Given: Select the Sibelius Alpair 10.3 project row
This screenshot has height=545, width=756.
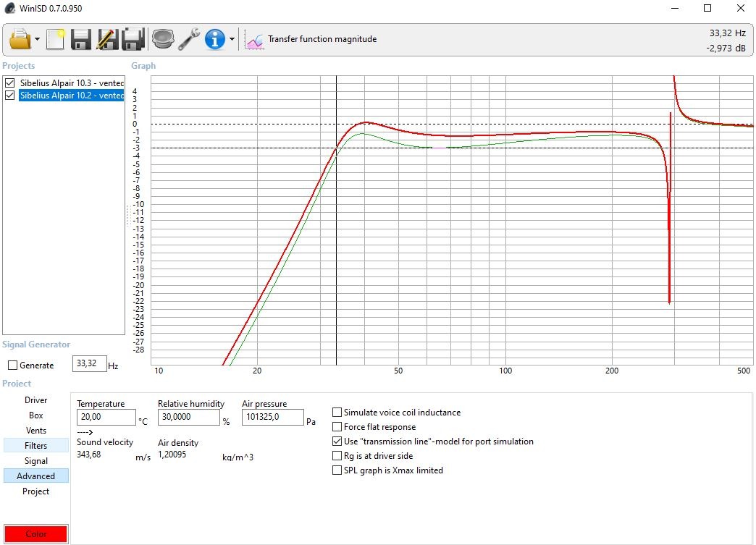Looking at the screenshot, I should coord(72,83).
